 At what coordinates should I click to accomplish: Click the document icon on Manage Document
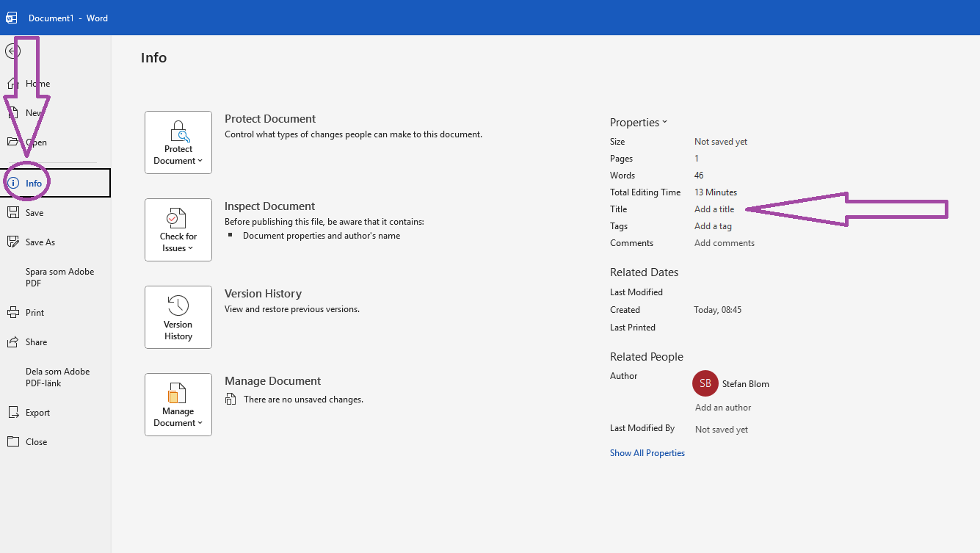tap(177, 393)
